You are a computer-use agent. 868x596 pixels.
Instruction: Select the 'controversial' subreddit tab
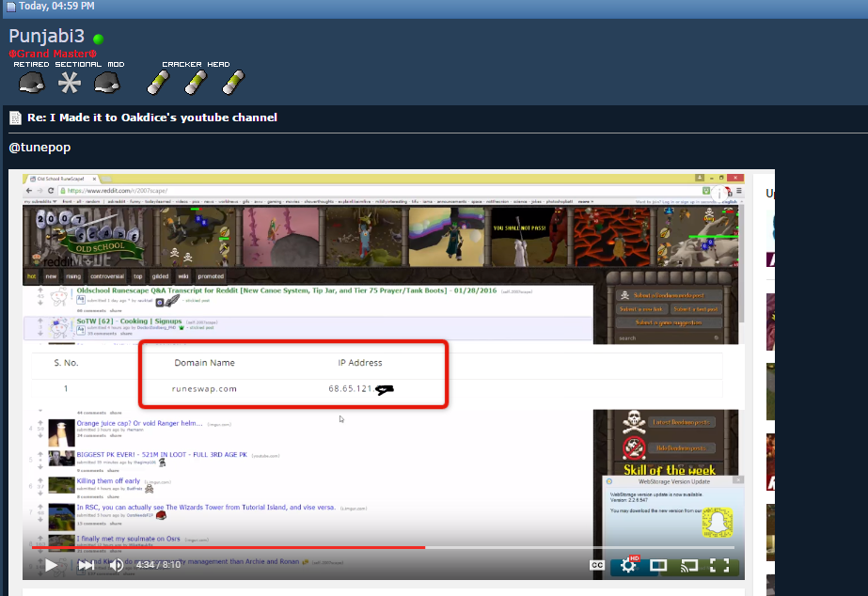point(107,276)
